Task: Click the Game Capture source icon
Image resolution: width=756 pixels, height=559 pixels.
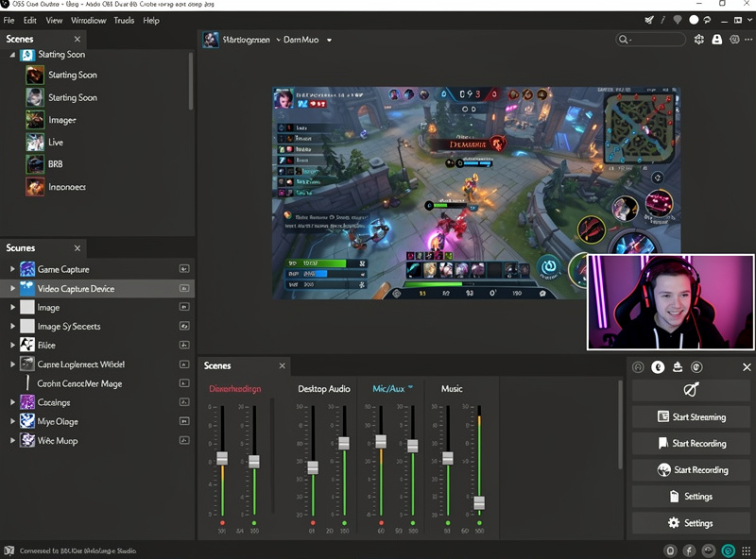Action: point(27,269)
